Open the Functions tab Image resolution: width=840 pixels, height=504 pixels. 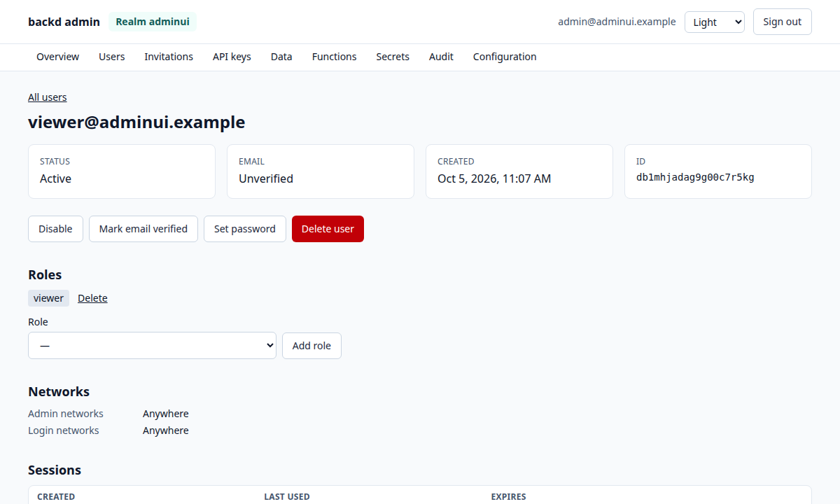334,57
